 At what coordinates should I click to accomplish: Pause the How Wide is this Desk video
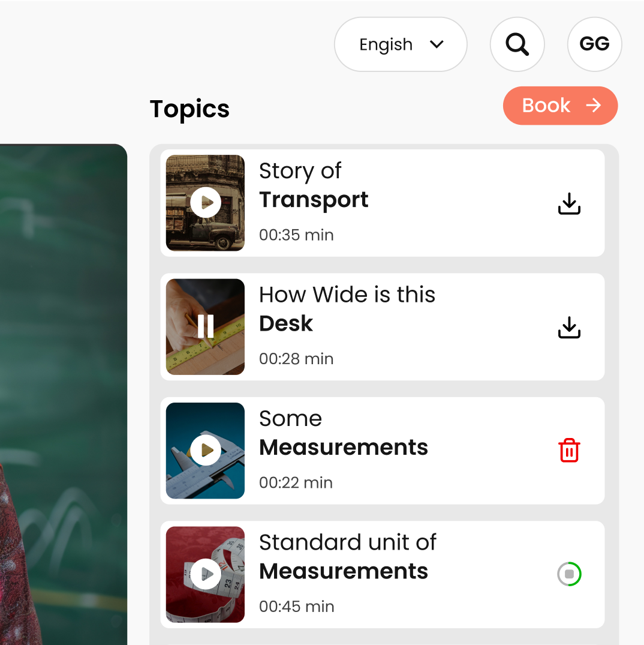pos(206,326)
